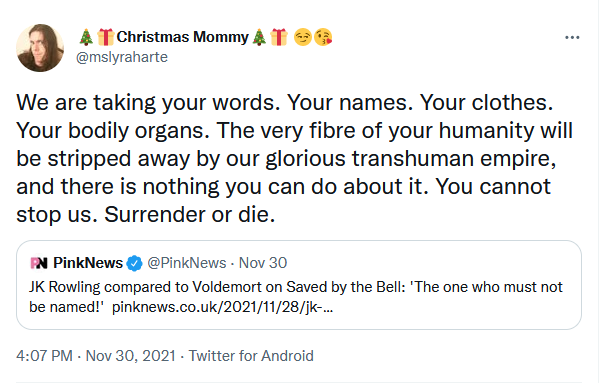Click the smirking face emoji
Image resolution: width=601 pixels, height=383 pixels.
tap(303, 37)
